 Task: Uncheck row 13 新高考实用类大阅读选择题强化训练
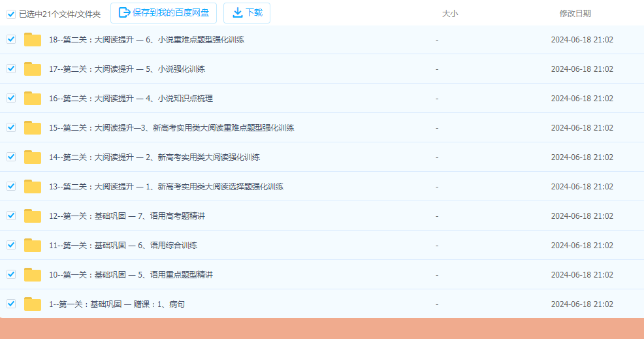(11, 186)
